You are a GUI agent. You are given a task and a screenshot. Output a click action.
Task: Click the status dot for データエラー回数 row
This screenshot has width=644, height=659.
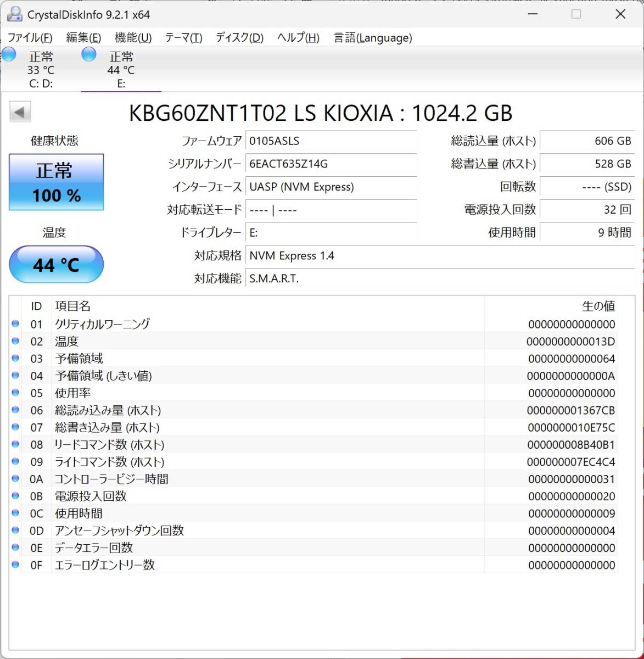(15, 548)
